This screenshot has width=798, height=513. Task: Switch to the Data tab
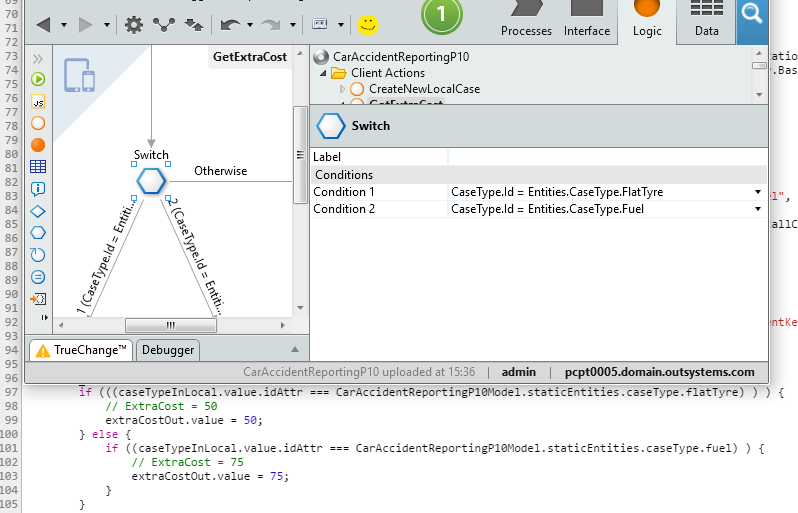tap(707, 20)
